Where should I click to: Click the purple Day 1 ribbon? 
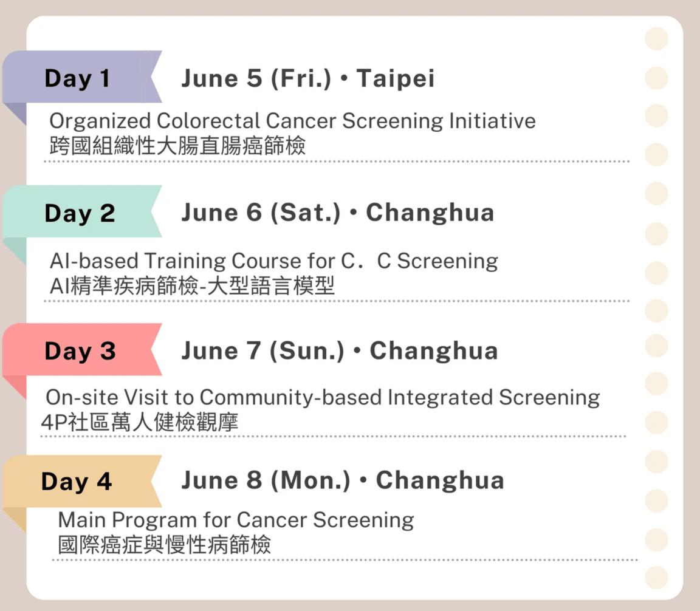click(x=78, y=78)
